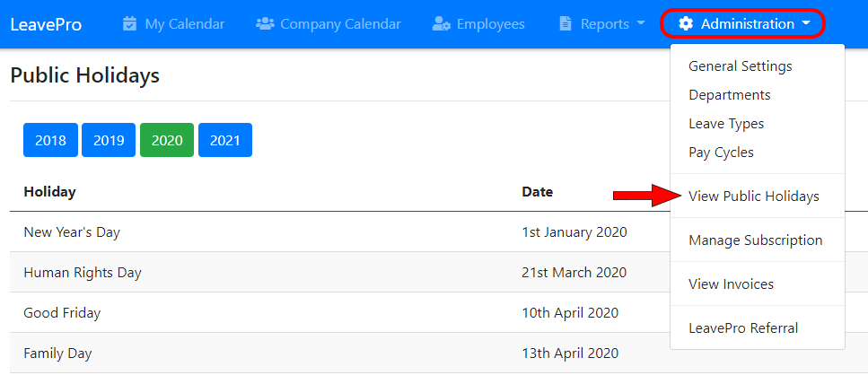Click the Holiday column header

(50, 192)
